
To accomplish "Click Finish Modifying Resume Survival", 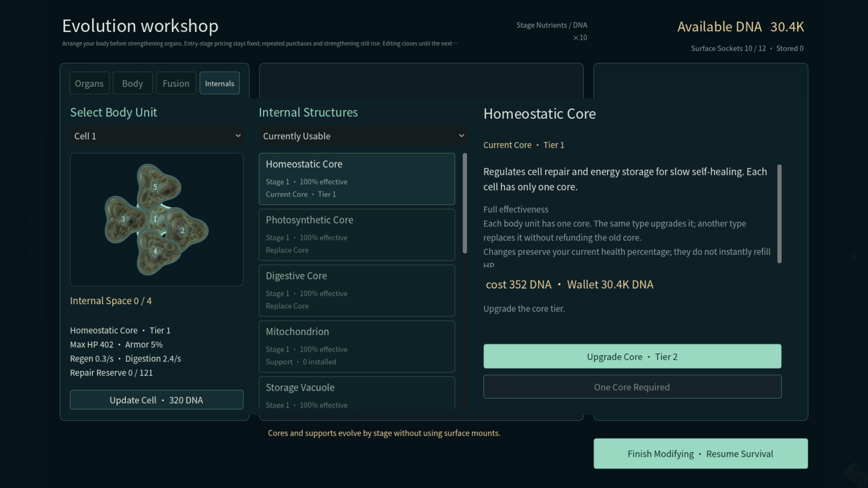I will click(x=700, y=454).
